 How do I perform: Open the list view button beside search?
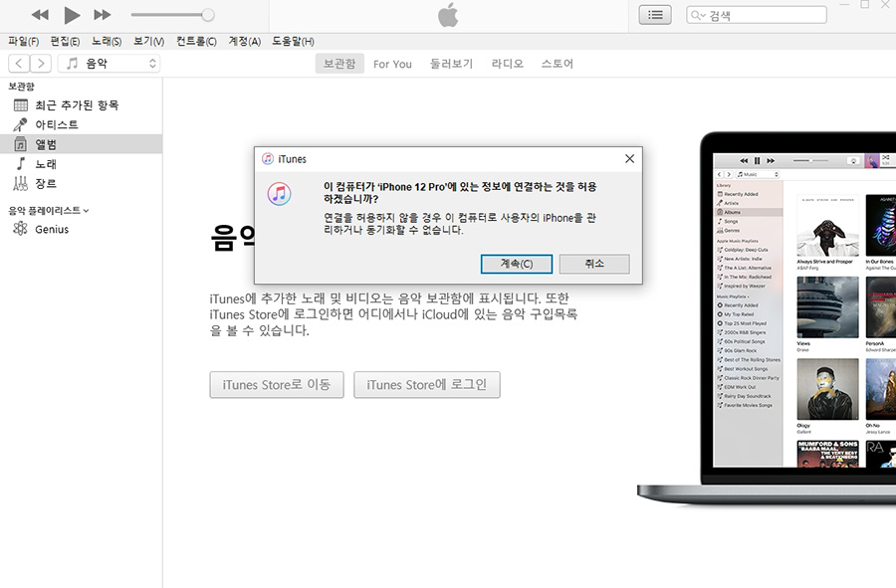(655, 15)
